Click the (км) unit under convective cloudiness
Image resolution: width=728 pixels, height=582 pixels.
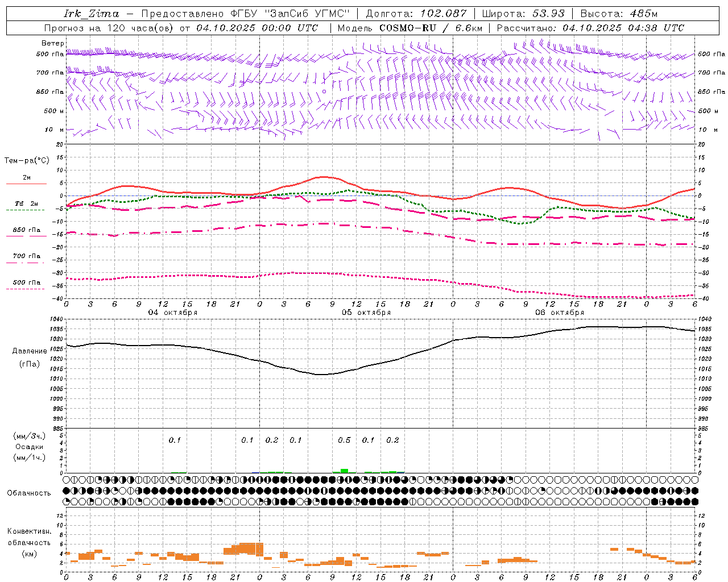click(29, 554)
